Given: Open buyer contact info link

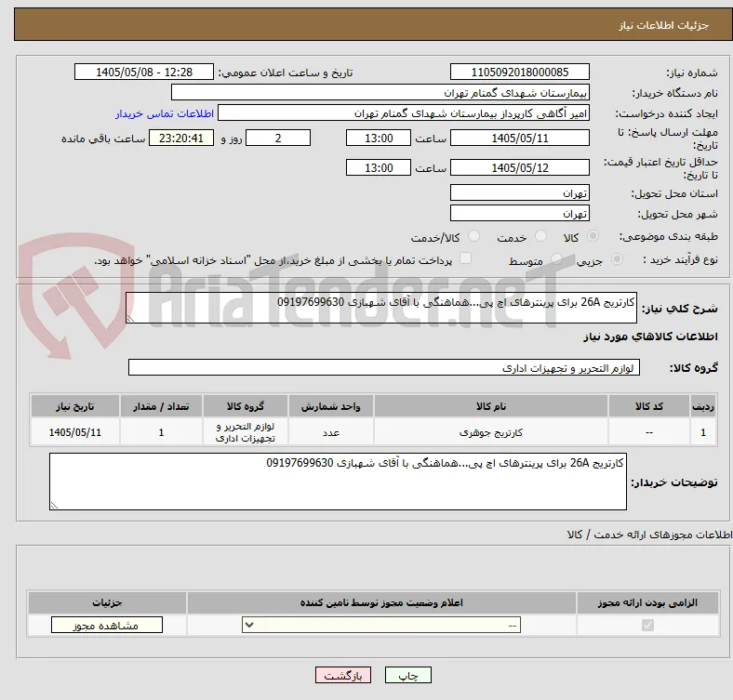Looking at the screenshot, I should coord(165,113).
